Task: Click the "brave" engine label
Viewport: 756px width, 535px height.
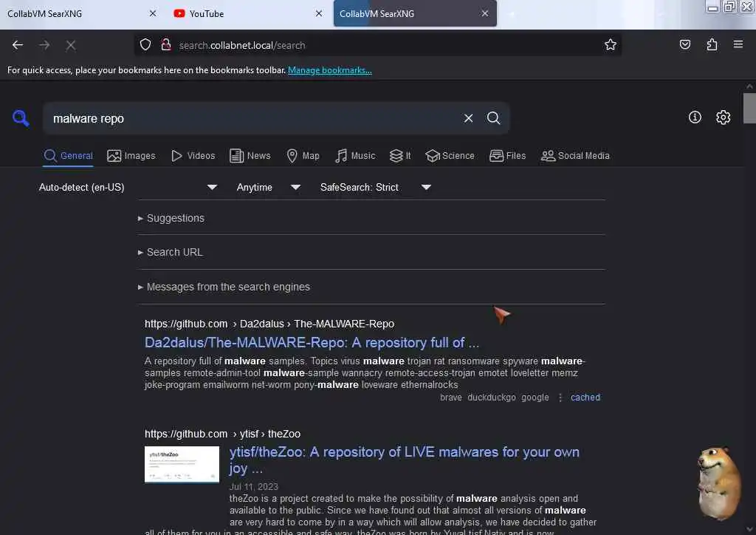Action: [x=451, y=398]
